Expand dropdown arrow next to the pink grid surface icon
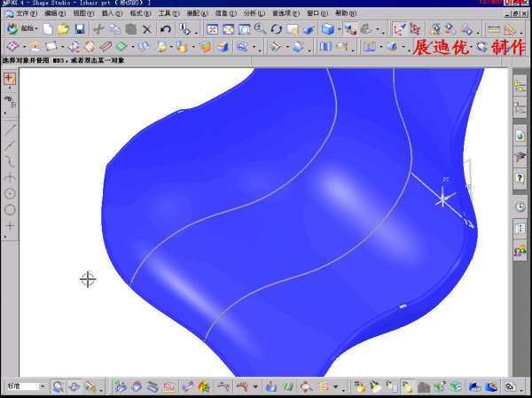The height and width of the screenshot is (398, 532). point(25,46)
